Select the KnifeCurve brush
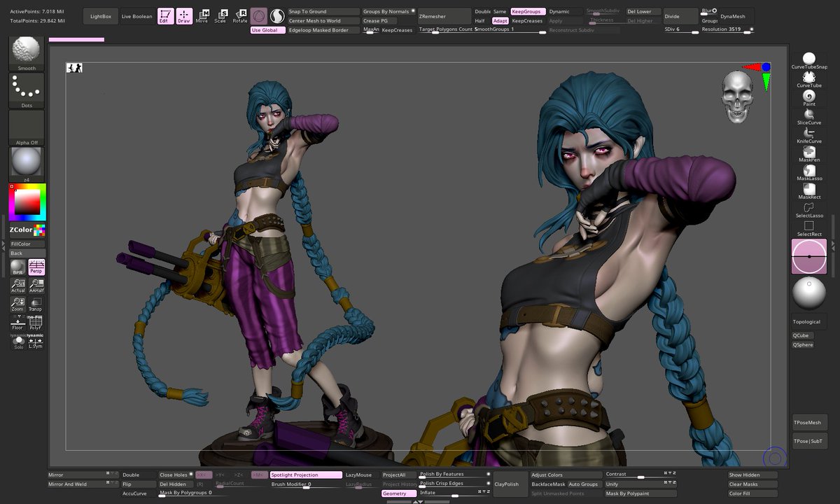The image size is (840, 504). point(809,135)
